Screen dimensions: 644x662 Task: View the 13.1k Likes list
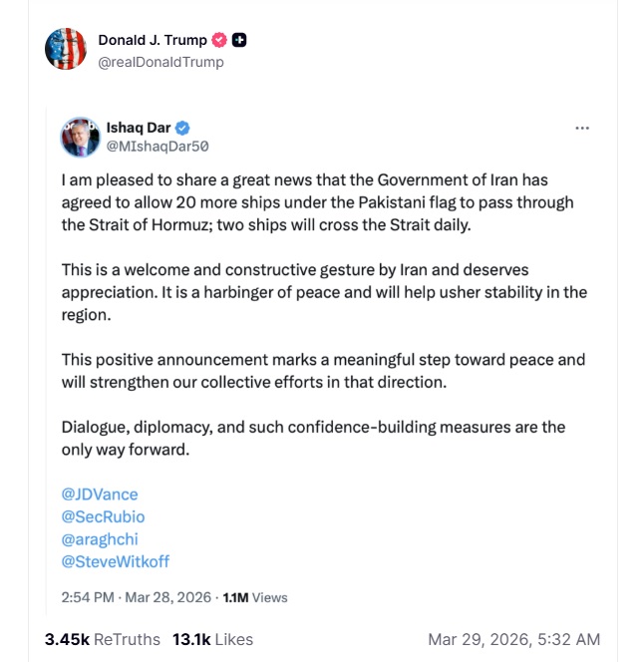(x=212, y=639)
